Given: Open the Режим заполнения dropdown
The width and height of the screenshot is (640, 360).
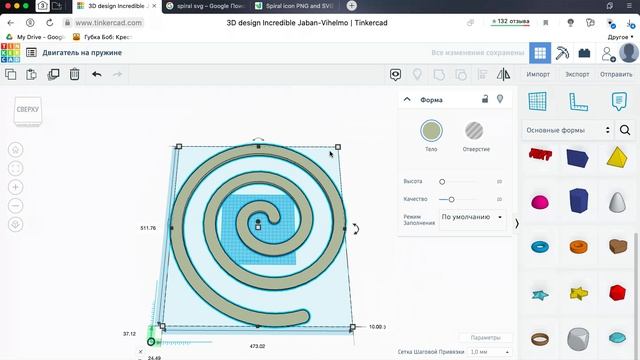Looking at the screenshot, I should (472, 218).
